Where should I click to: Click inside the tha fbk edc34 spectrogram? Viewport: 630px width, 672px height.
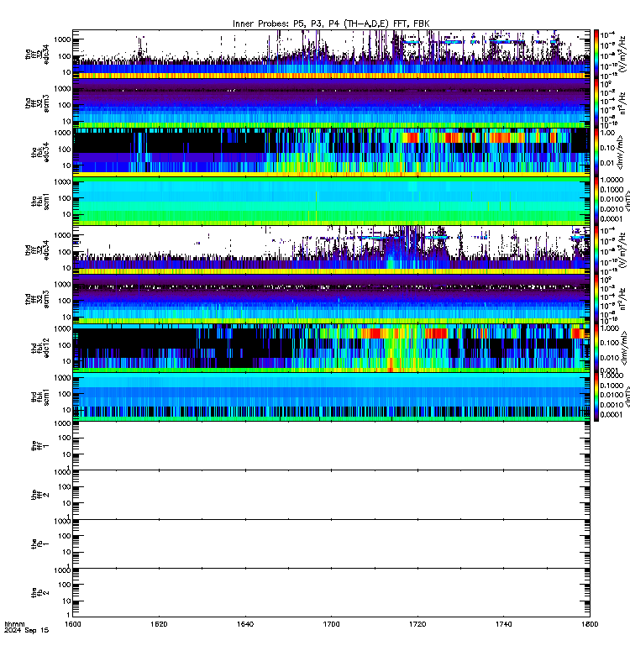pyautogui.click(x=331, y=152)
